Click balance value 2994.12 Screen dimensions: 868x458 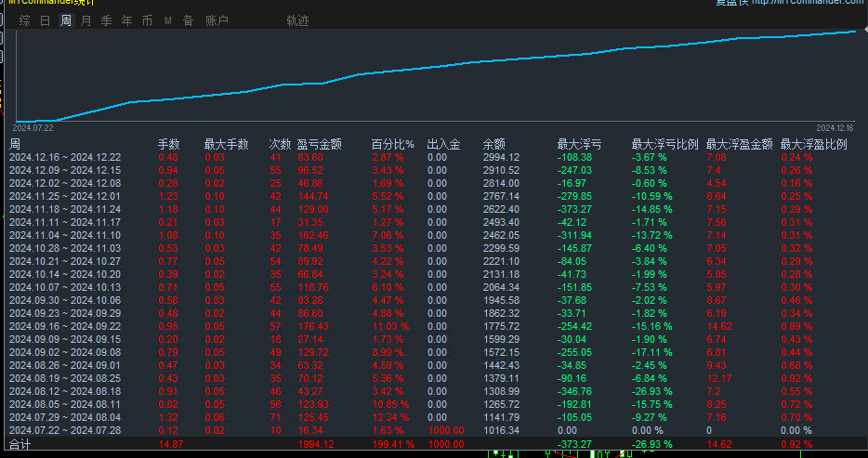[501, 157]
